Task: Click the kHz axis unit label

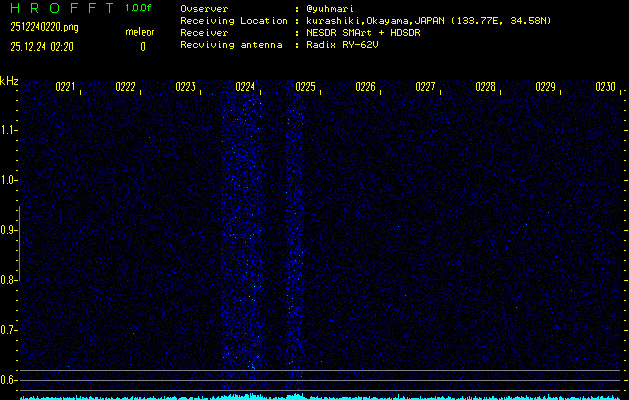Action: coord(9,81)
